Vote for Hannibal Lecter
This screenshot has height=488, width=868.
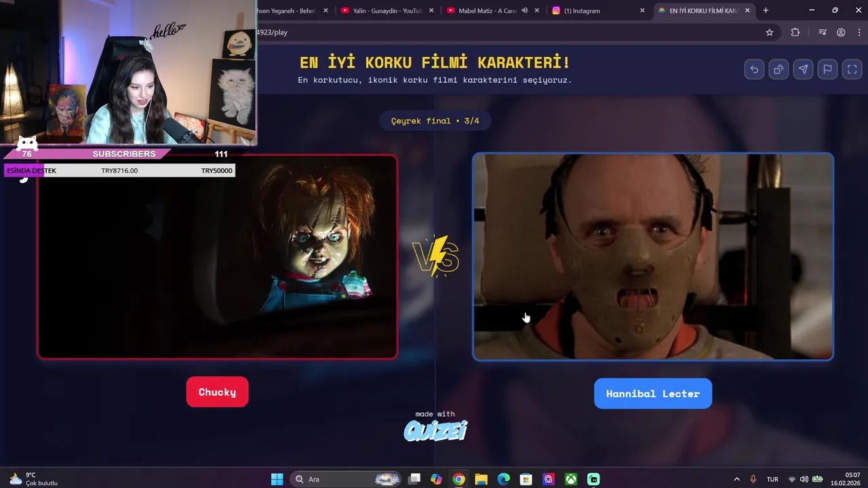tap(652, 393)
